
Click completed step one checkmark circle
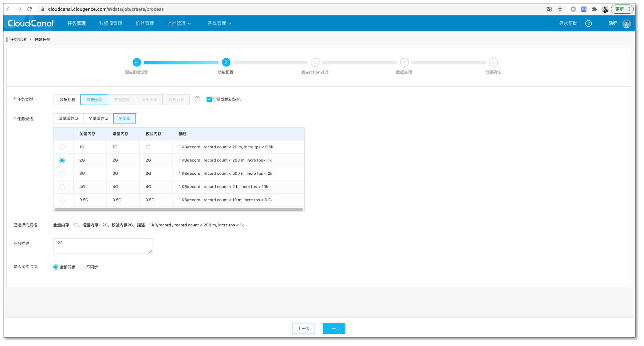pyautogui.click(x=137, y=62)
